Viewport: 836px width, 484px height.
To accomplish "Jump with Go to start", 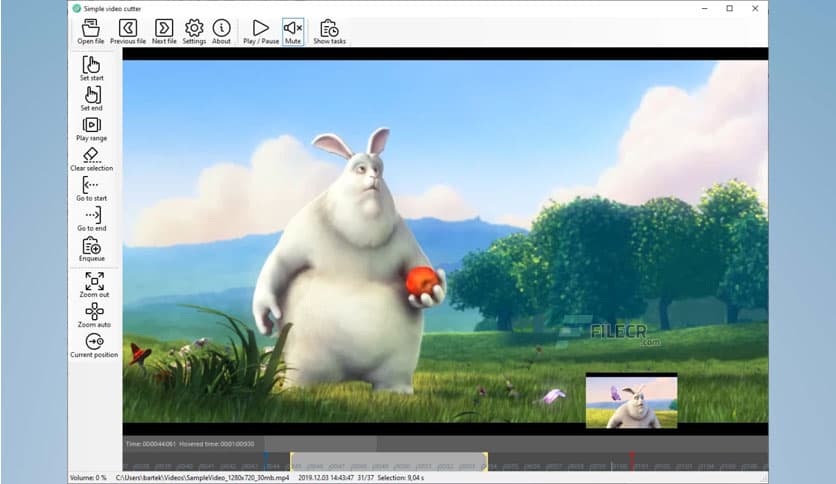I will tap(92, 189).
